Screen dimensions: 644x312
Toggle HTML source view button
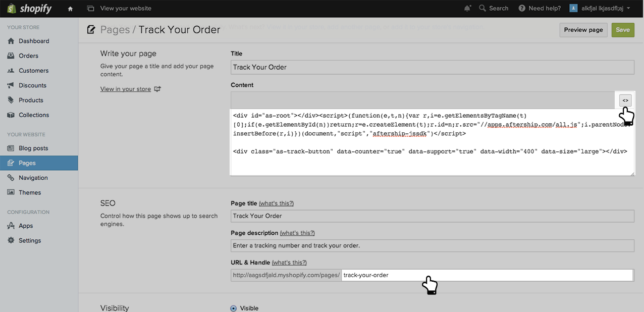625,100
